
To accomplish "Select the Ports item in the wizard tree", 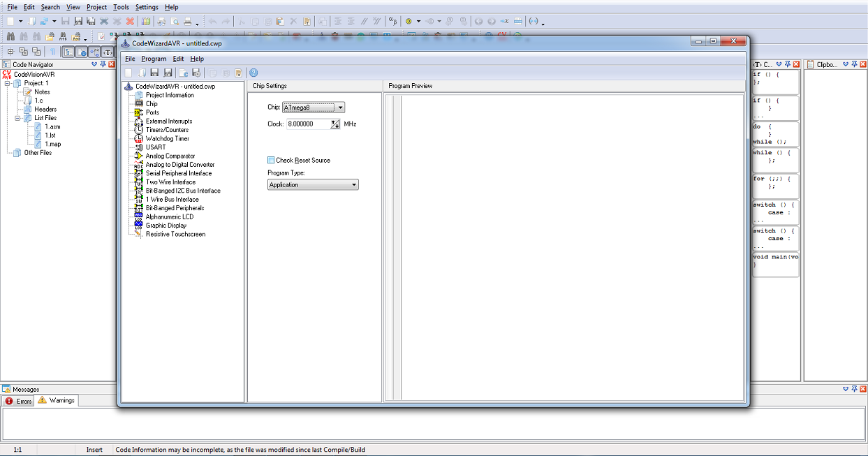I will click(x=152, y=112).
